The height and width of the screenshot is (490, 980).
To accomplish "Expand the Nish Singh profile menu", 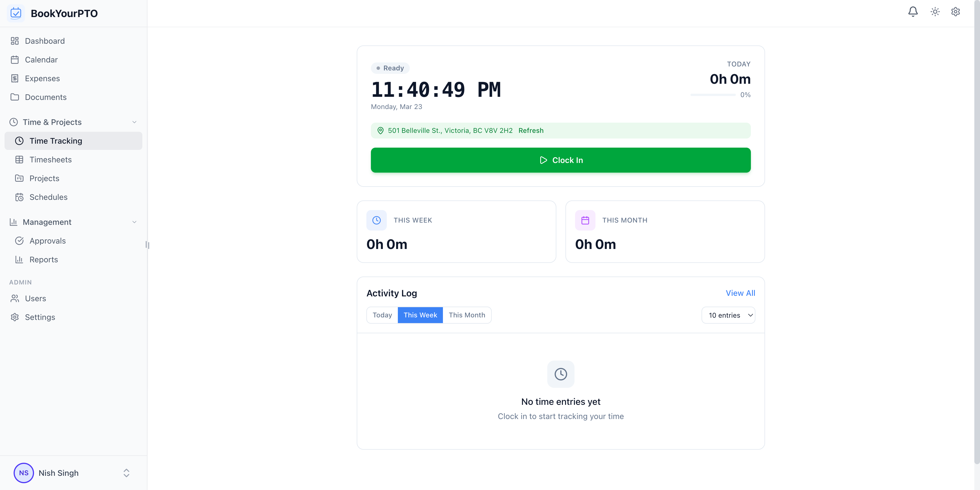I will pyautogui.click(x=126, y=473).
